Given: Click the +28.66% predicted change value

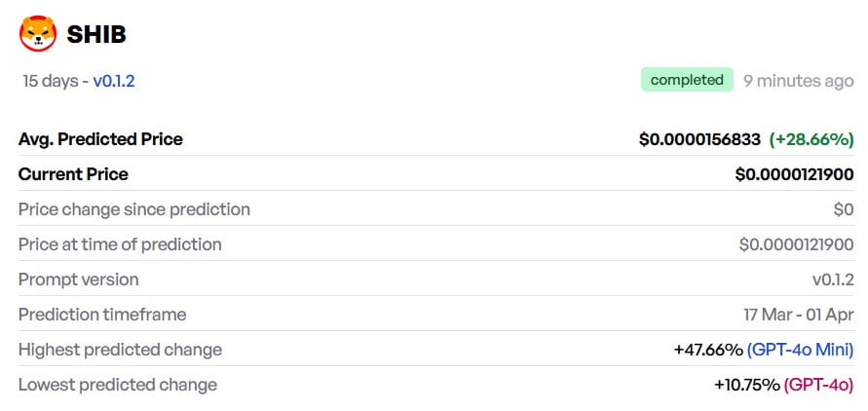Looking at the screenshot, I should pyautogui.click(x=811, y=139).
